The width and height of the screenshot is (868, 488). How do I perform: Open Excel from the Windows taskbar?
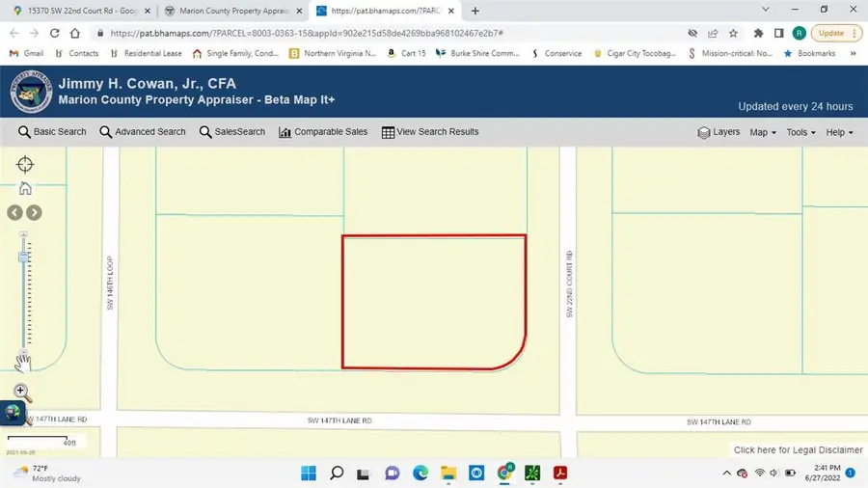pos(532,473)
